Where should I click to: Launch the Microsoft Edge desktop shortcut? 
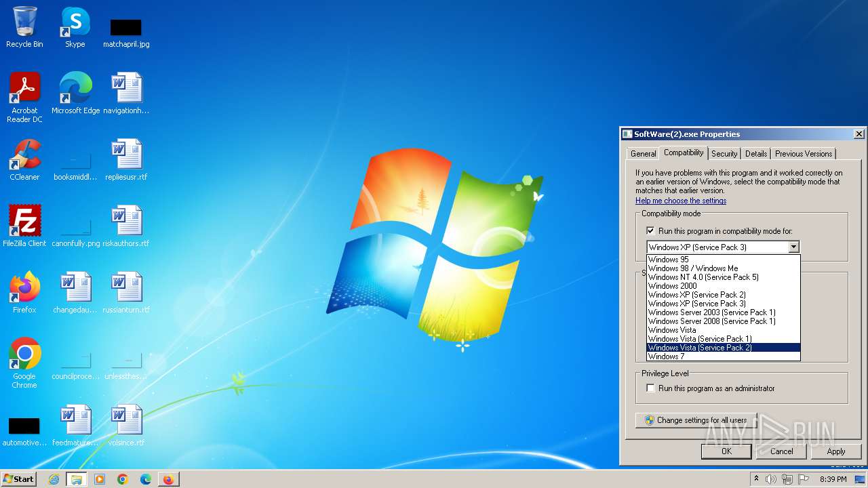[75, 94]
